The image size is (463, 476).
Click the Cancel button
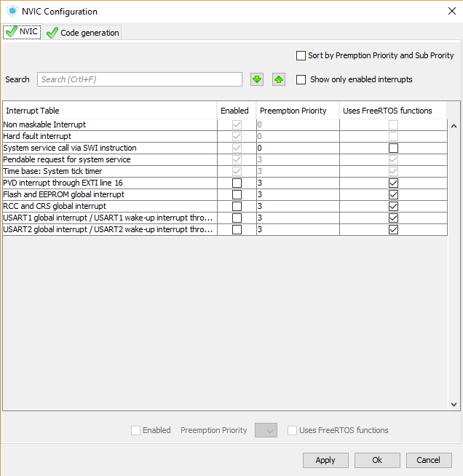[x=428, y=460]
